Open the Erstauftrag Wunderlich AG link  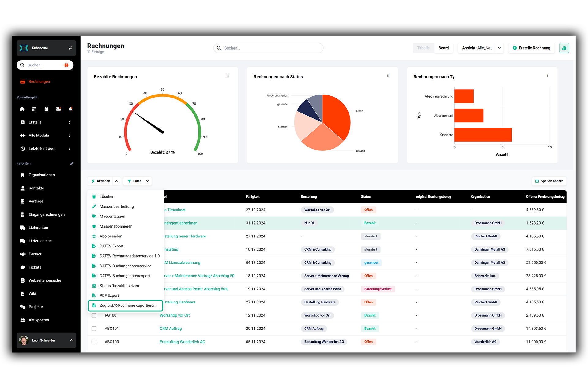[182, 342]
